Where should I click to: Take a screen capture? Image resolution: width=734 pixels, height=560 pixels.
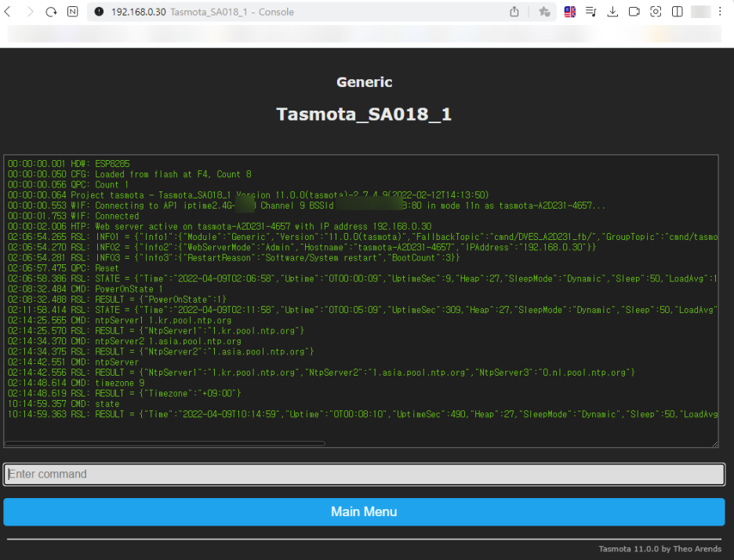[656, 12]
